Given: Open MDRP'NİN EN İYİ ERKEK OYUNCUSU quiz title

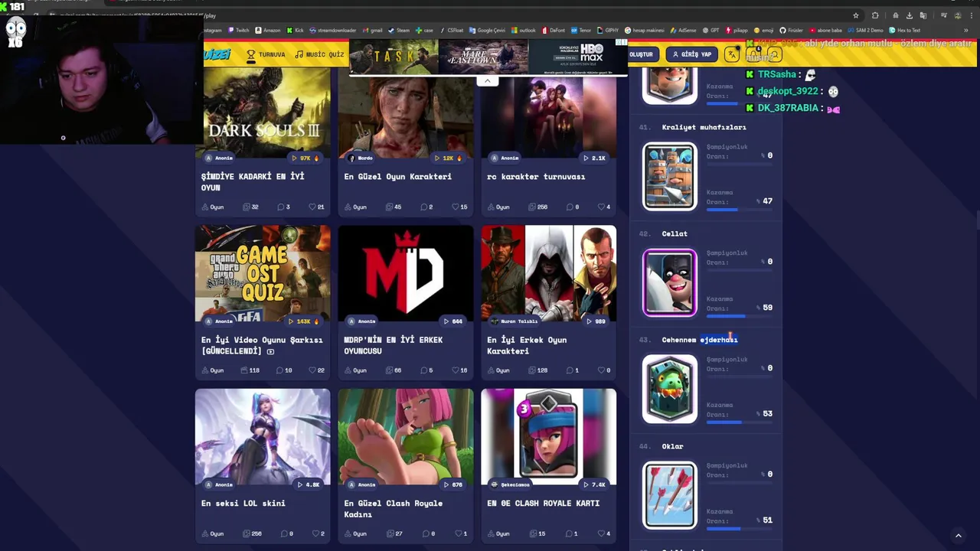Looking at the screenshot, I should coord(394,345).
